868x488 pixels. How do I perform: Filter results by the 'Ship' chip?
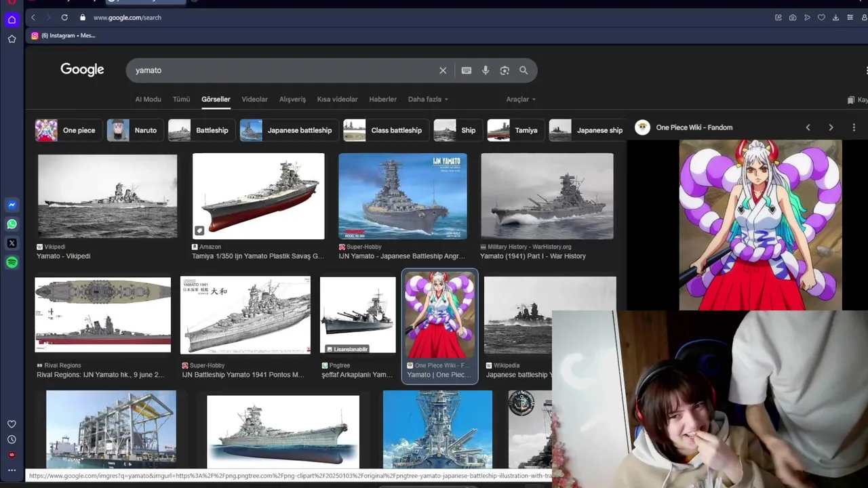pyautogui.click(x=456, y=130)
